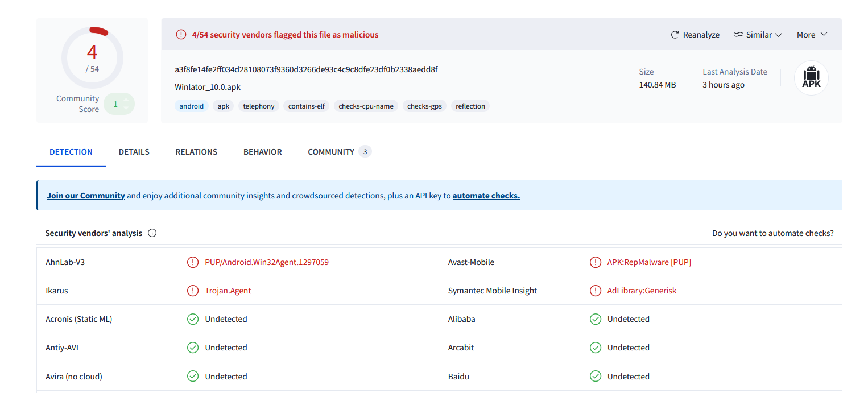This screenshot has height=393, width=868.
Task: Follow the Join our Community link
Action: coord(86,196)
